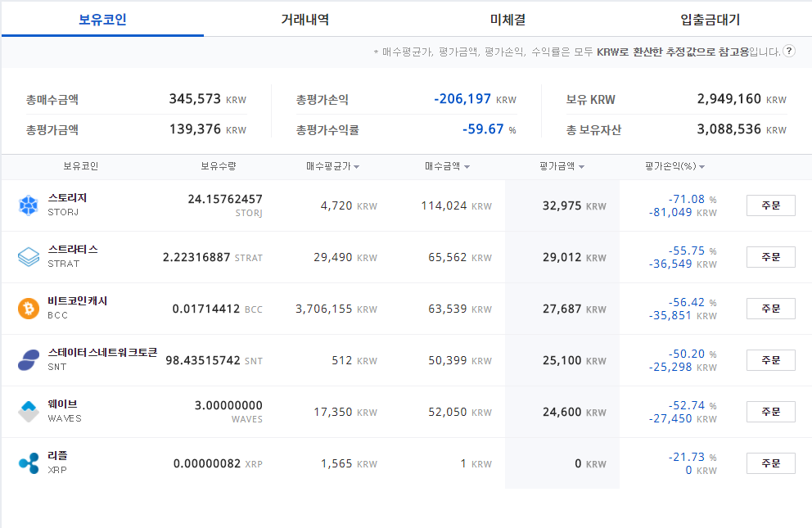Click BCC loss percent -56.42

pos(686,302)
